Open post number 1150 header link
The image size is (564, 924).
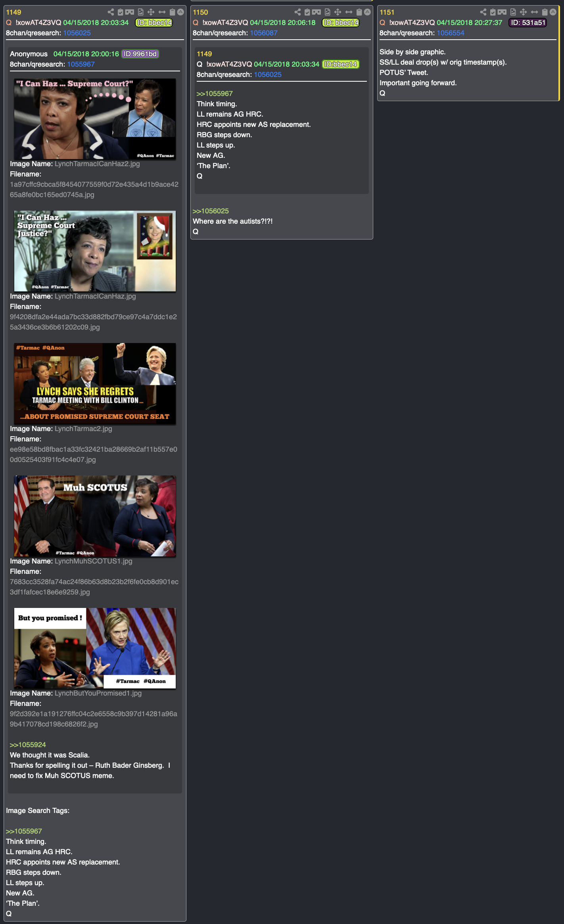pos(200,12)
